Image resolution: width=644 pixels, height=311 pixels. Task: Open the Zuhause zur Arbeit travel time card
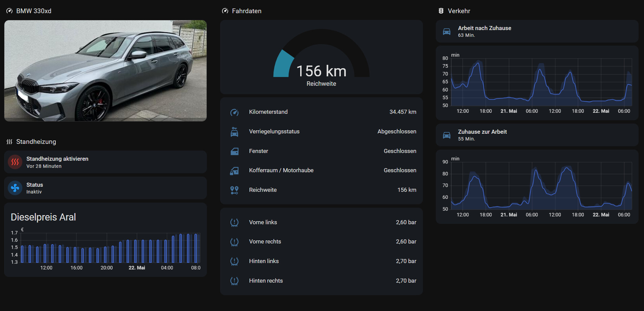[537, 135]
